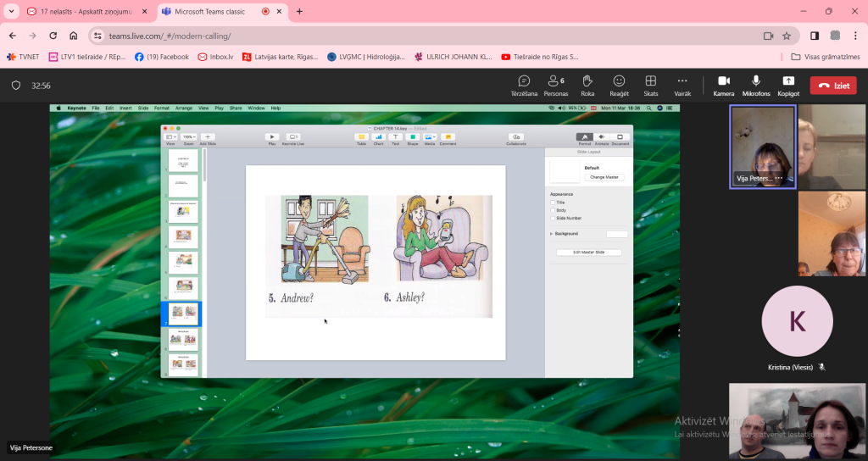The height and width of the screenshot is (461, 868).
Task: Select slide 1 thumbnail in the navigator
Action: tap(183, 160)
